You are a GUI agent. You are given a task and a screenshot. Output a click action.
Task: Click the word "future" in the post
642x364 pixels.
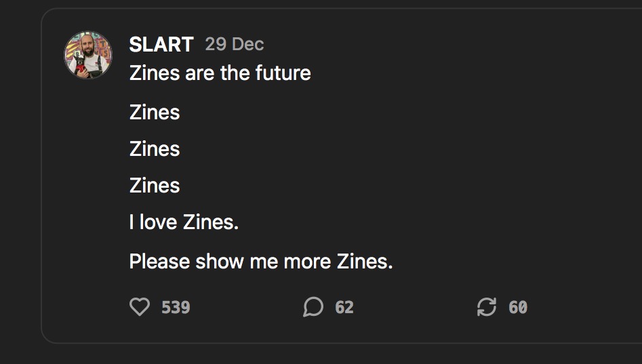point(283,73)
